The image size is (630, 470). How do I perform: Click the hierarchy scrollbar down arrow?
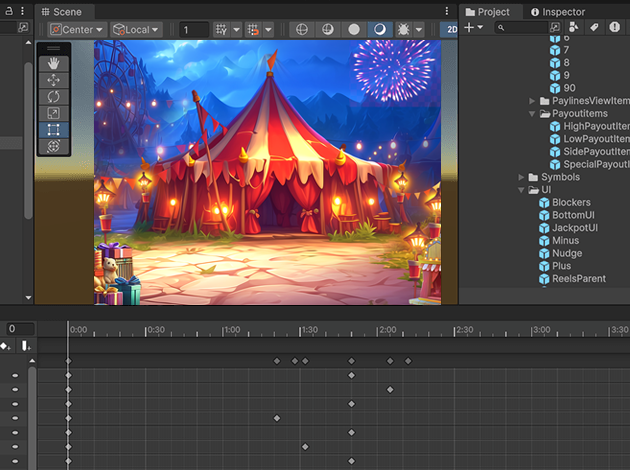coord(28,298)
